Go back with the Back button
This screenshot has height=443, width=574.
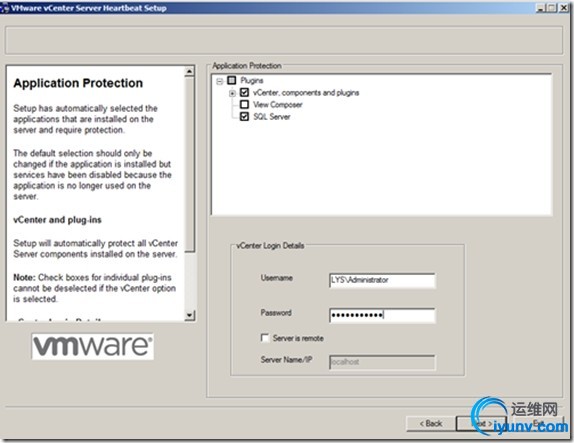[x=430, y=423]
